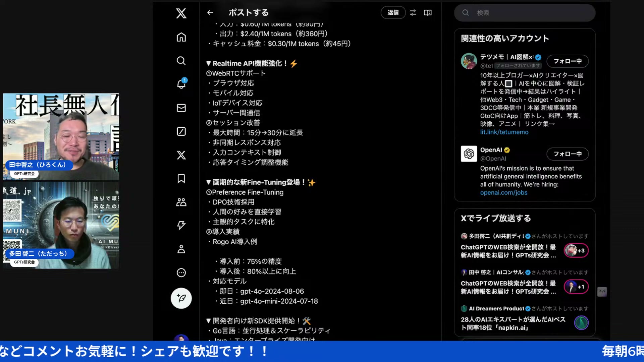Open lit.link/tetumemo link
644x362 pixels.
504,132
